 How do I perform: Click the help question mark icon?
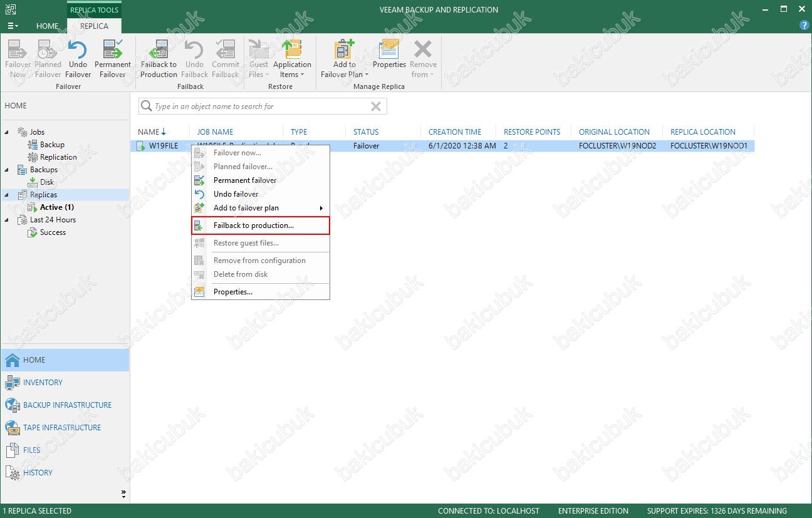804,26
